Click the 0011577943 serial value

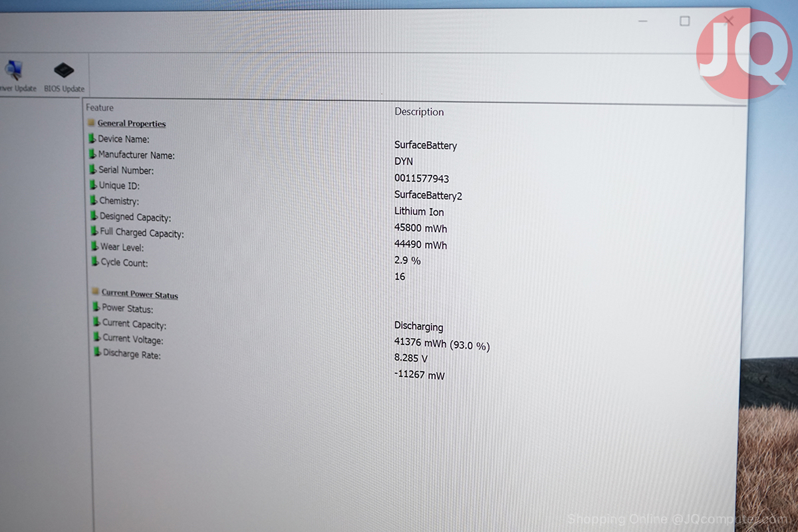click(422, 179)
